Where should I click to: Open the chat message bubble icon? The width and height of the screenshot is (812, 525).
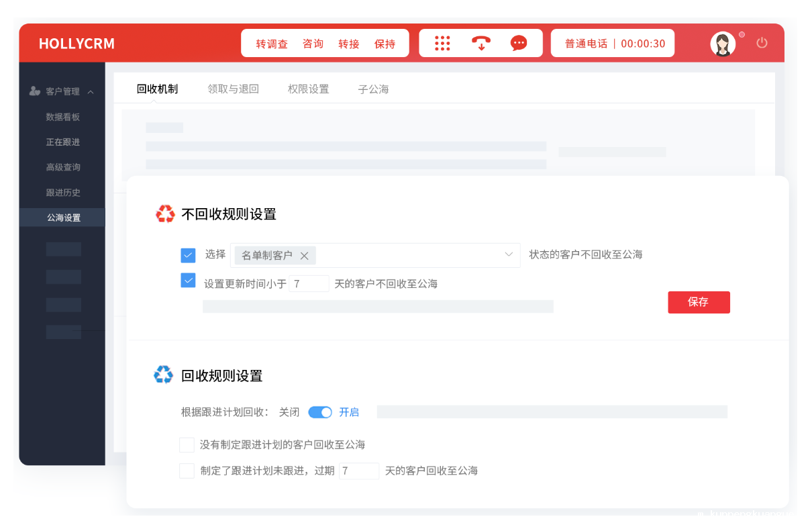(519, 43)
